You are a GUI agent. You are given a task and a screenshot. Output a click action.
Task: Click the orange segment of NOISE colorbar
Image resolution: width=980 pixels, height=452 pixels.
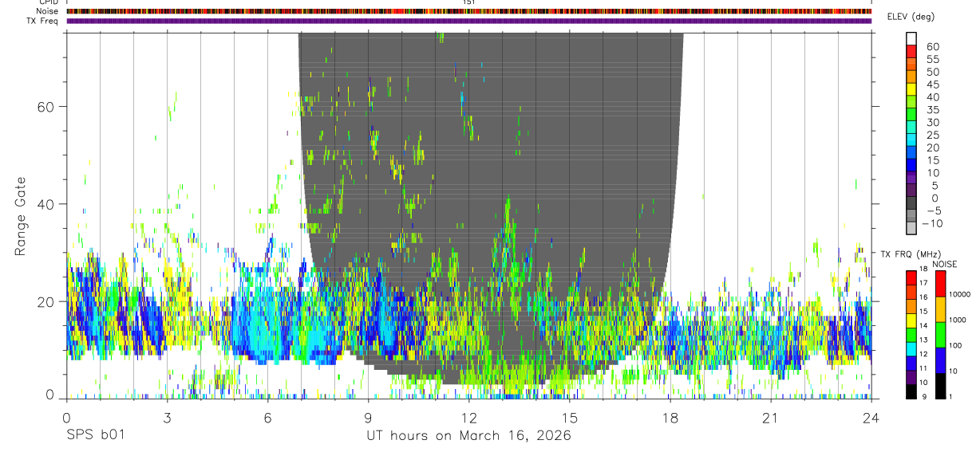pos(940,309)
